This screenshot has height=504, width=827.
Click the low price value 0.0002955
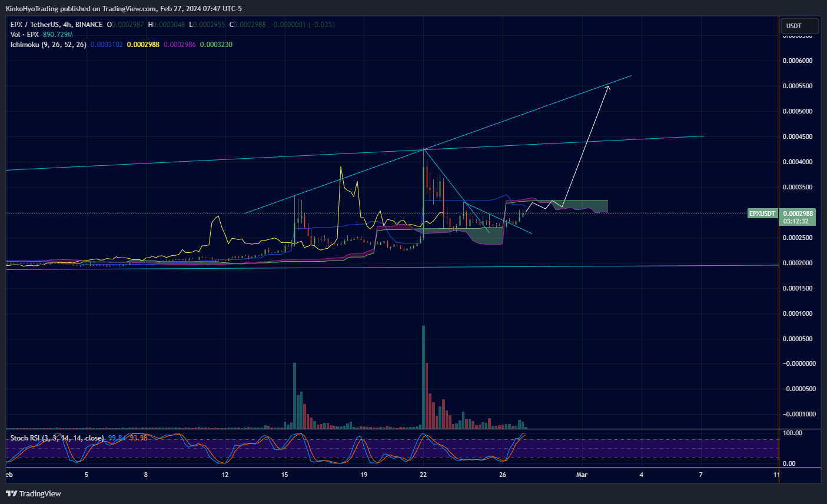coord(209,25)
